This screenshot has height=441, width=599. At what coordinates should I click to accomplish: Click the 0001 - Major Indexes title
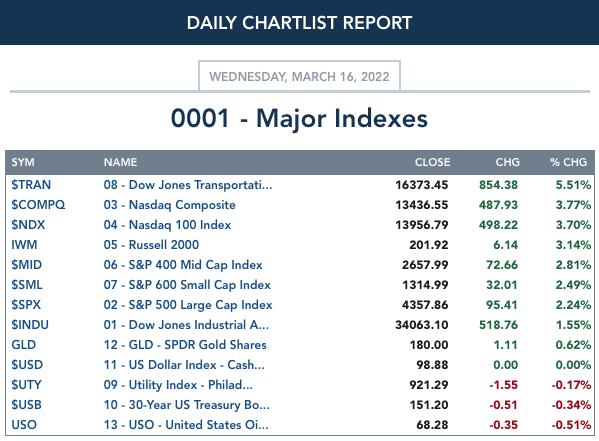(299, 118)
